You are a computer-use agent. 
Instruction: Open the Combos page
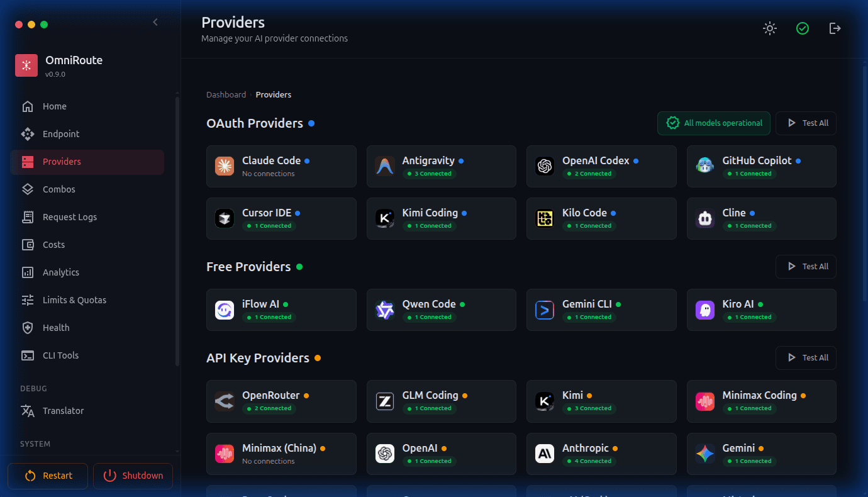[87, 189]
